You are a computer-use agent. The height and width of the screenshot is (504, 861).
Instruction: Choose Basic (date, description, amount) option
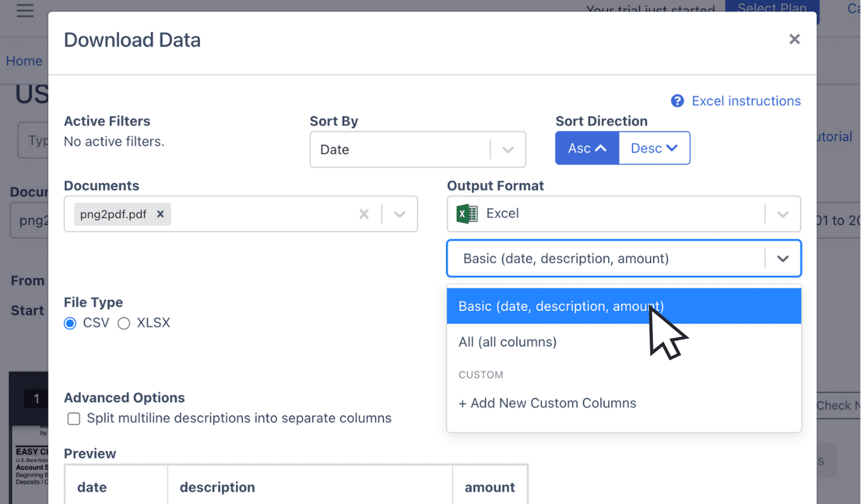click(x=624, y=306)
